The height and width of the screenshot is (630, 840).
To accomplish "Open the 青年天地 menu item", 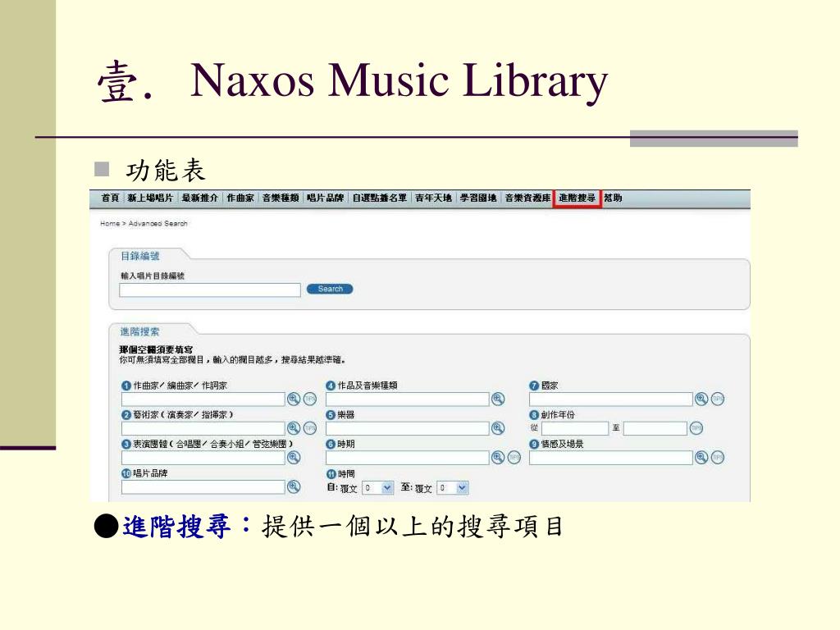I will 433,199.
